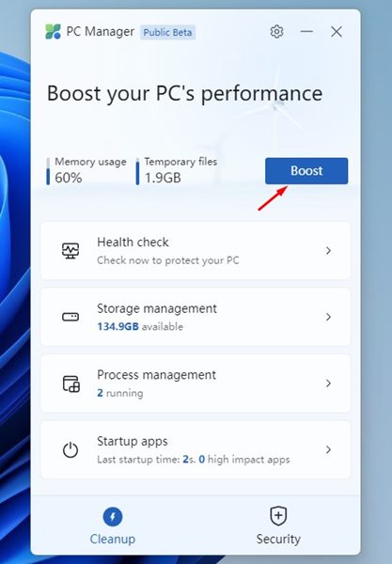392x564 pixels.
Task: Switch to the Cleanup tab label
Action: [x=113, y=539]
